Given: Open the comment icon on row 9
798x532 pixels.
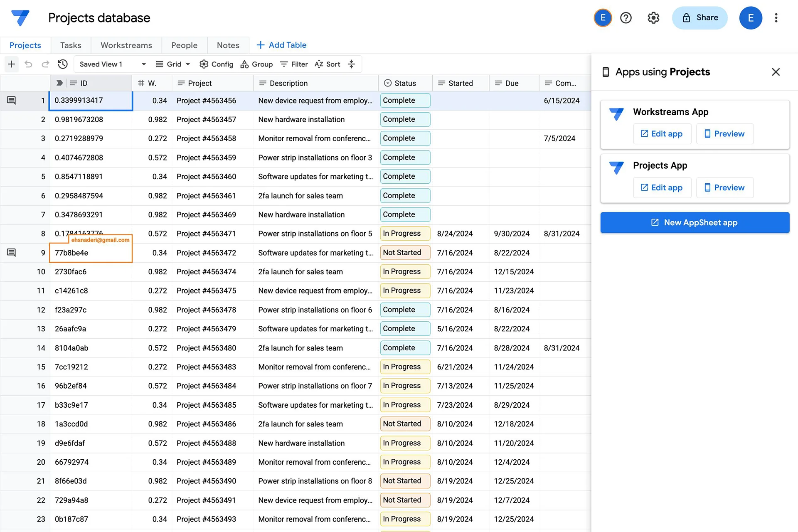Looking at the screenshot, I should coord(12,252).
